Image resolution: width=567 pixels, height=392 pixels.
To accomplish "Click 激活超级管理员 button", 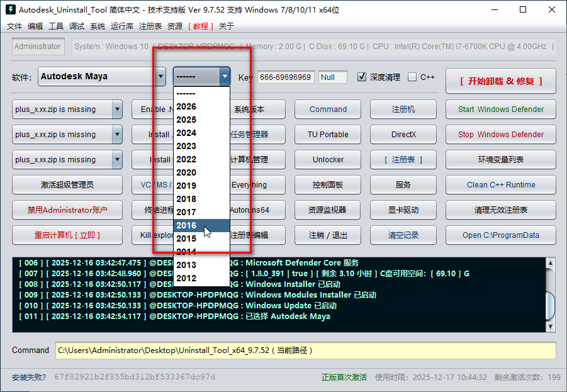I will (x=67, y=185).
